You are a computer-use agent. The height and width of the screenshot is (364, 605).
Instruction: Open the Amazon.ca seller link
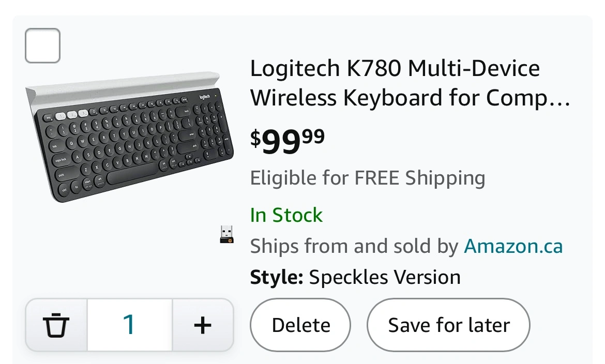coord(513,246)
